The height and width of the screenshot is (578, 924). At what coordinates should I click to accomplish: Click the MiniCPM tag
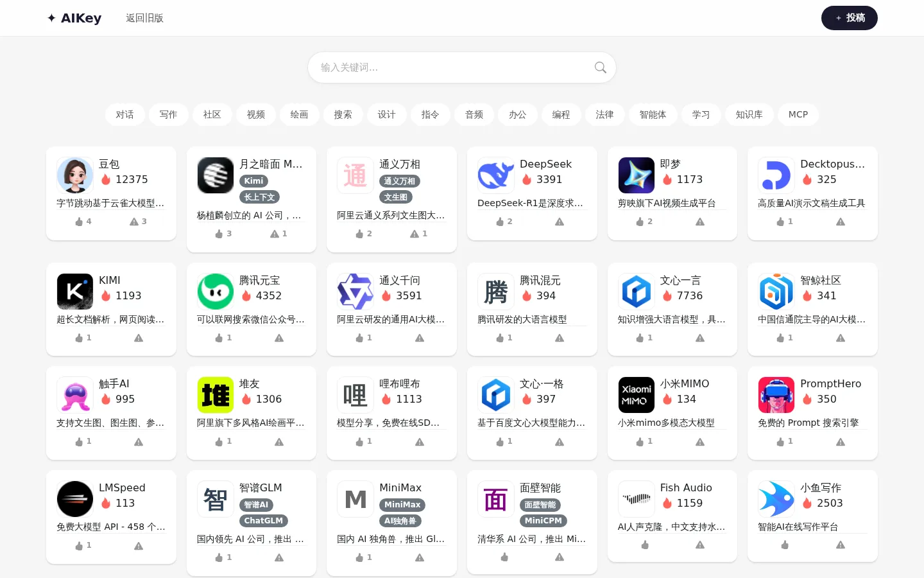[543, 521]
